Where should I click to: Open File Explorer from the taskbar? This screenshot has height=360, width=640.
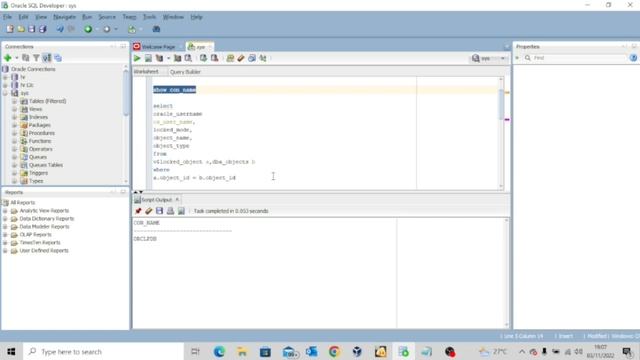pos(242,351)
